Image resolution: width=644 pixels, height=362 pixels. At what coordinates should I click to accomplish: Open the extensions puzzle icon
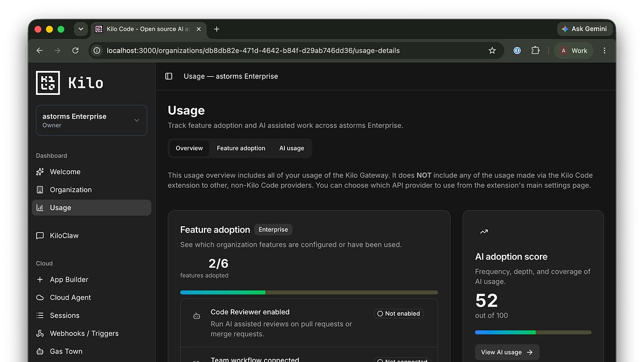click(535, 50)
